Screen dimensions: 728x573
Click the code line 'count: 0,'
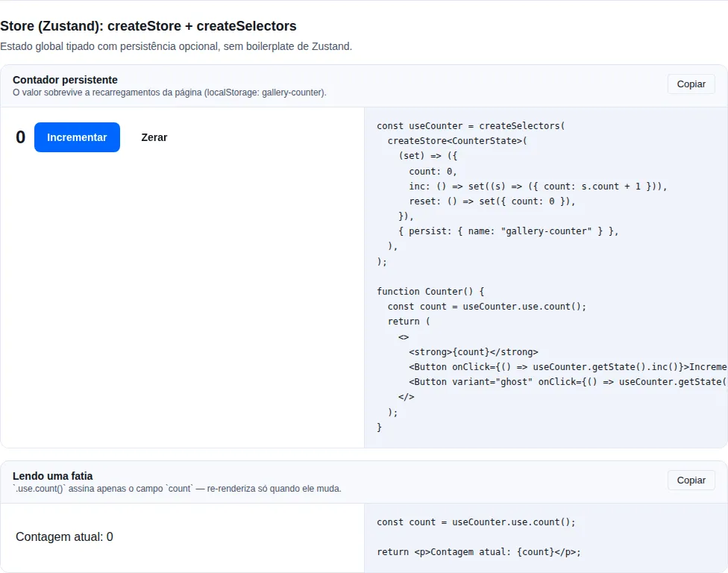[x=433, y=172]
